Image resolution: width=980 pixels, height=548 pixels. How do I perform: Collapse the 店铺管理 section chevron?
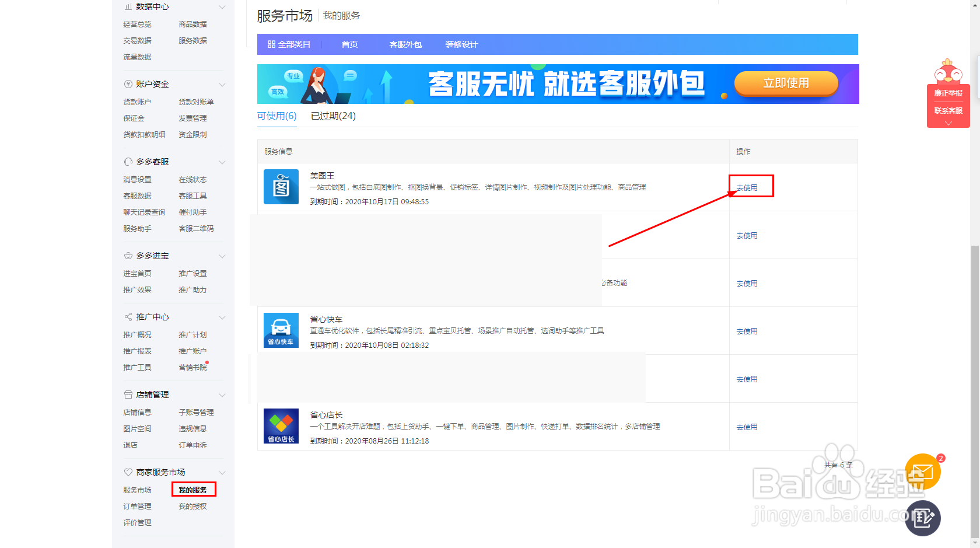pyautogui.click(x=222, y=395)
